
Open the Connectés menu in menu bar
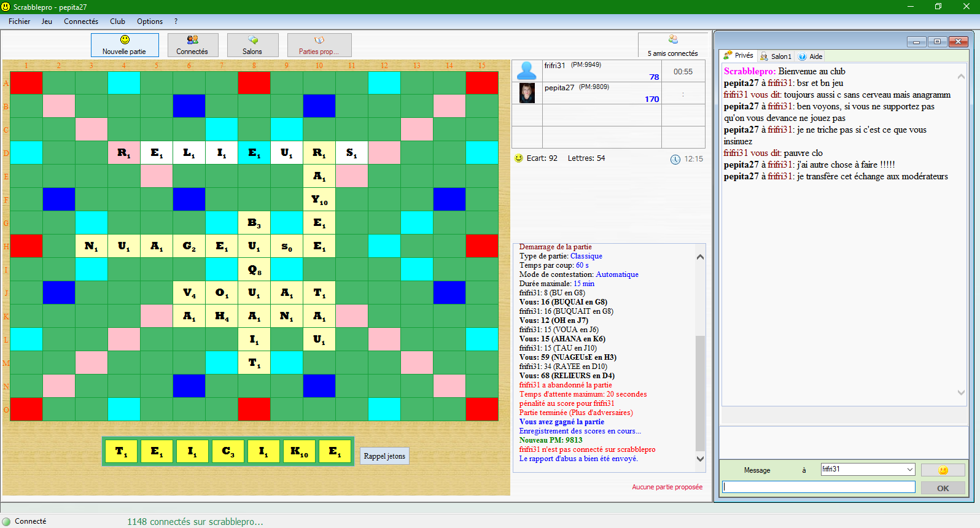coord(81,21)
